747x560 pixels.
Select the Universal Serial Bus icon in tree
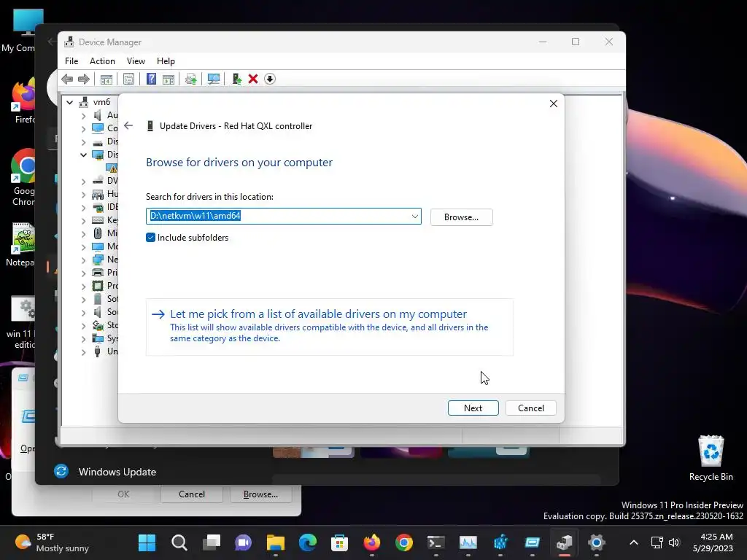coord(98,351)
